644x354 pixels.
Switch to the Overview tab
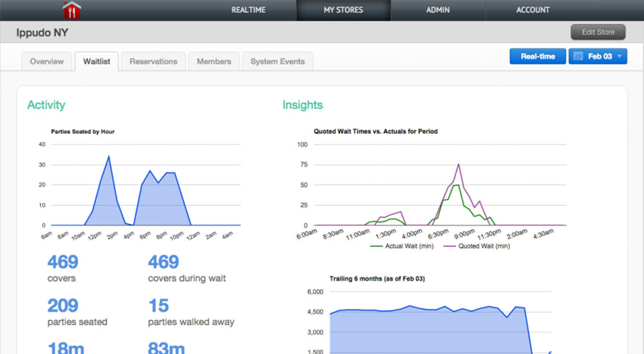pyautogui.click(x=47, y=62)
